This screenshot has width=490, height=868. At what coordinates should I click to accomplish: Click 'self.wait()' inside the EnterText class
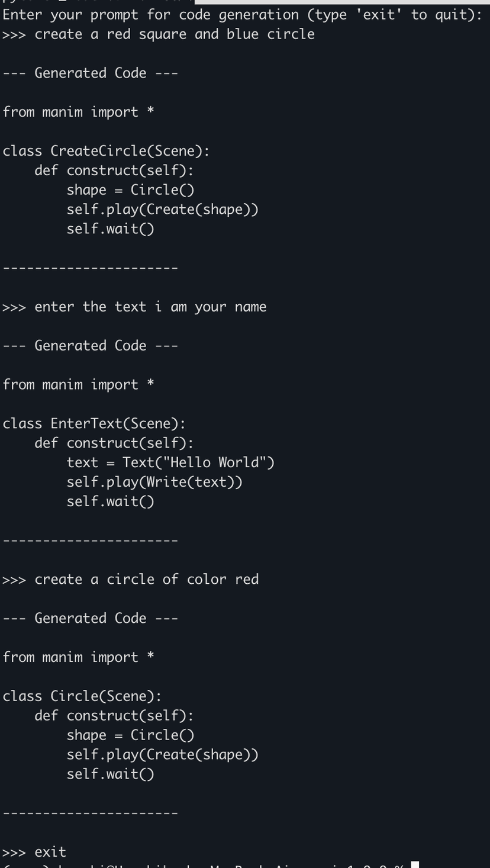(110, 501)
